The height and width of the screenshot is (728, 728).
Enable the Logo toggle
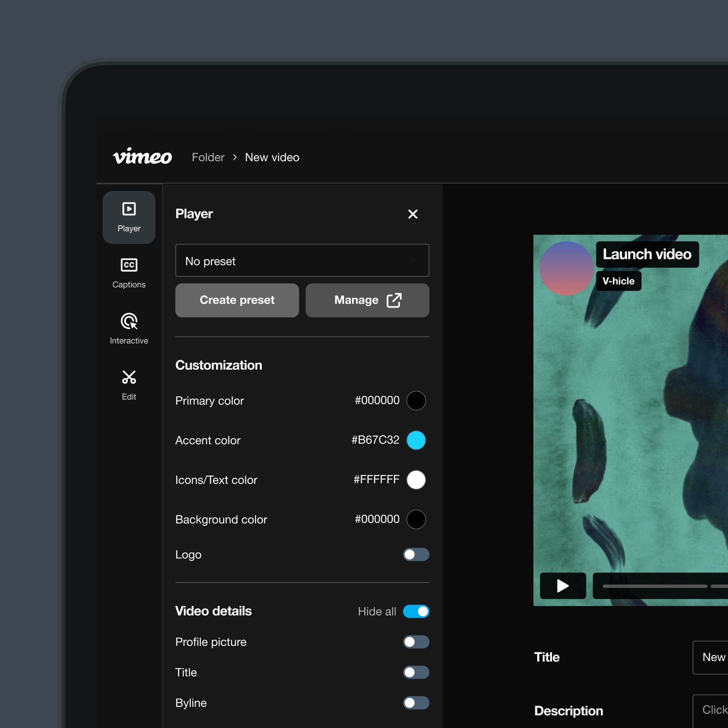pos(416,554)
